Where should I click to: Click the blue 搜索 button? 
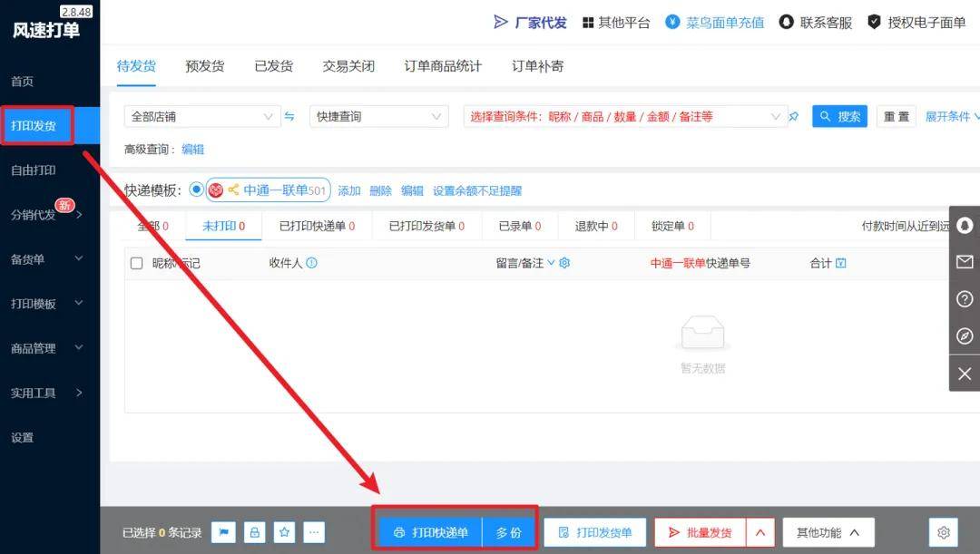click(839, 117)
